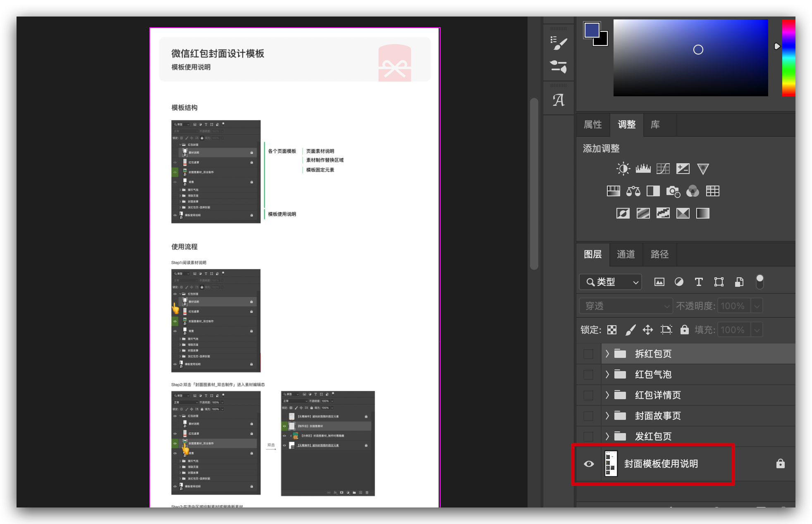Viewport: 812px width, 524px height.
Task: Add a Channel Mixer adjustment
Action: point(693,191)
